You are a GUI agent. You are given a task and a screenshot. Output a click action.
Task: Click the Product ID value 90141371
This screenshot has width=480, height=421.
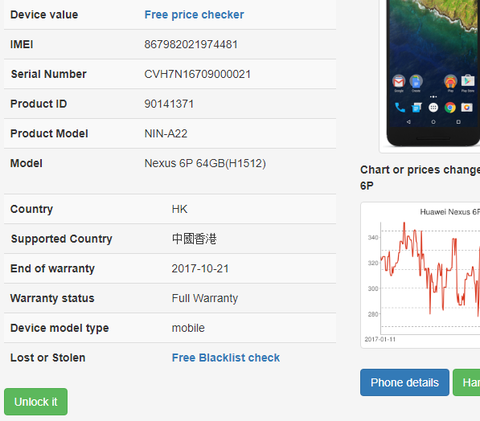tap(169, 104)
